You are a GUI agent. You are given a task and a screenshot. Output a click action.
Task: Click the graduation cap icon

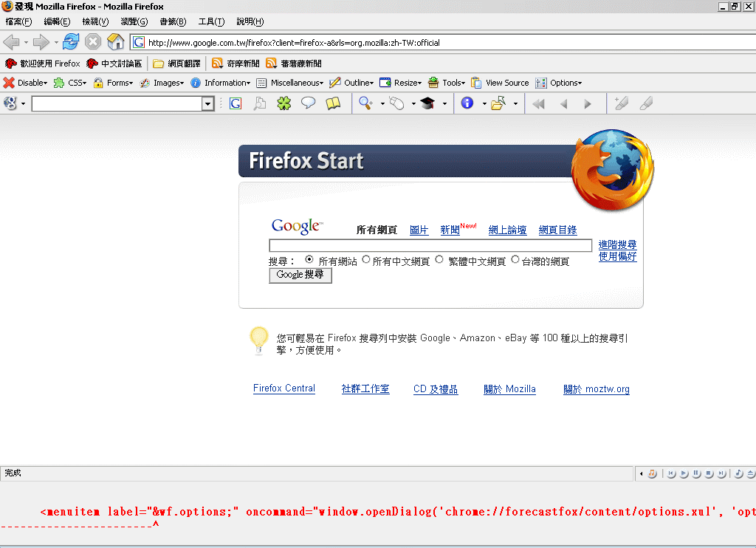(427, 104)
